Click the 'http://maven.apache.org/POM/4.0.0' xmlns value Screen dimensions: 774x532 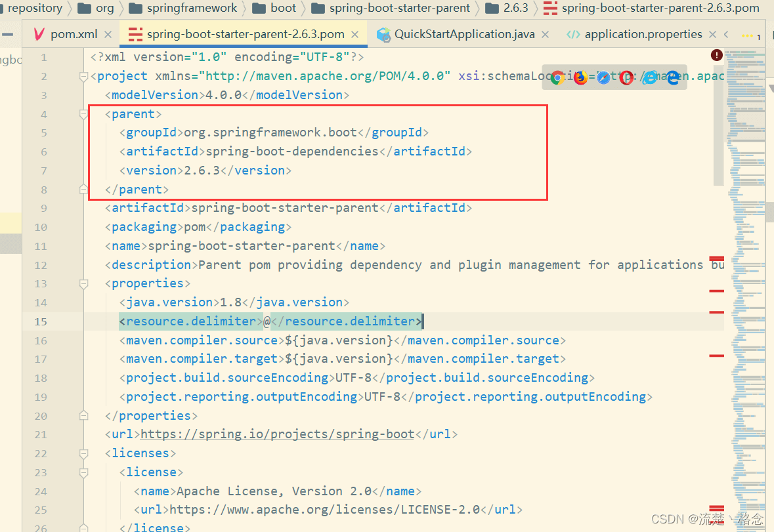(x=324, y=77)
